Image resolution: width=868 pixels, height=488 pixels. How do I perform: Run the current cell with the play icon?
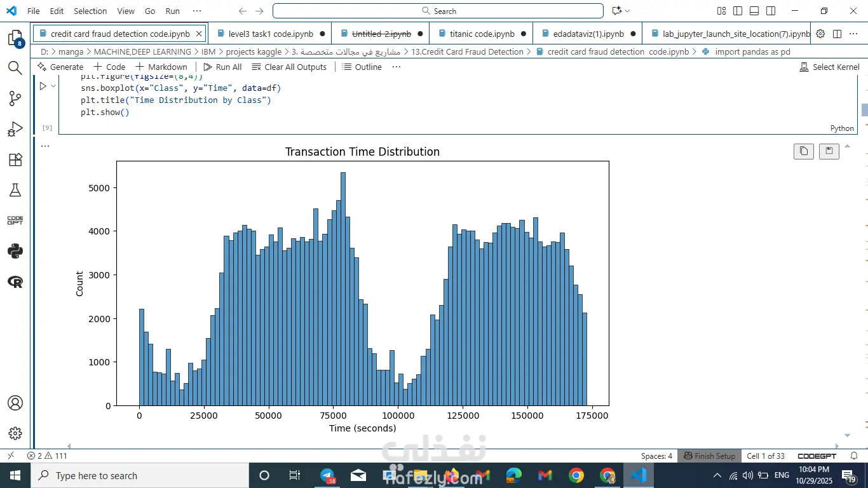(43, 86)
